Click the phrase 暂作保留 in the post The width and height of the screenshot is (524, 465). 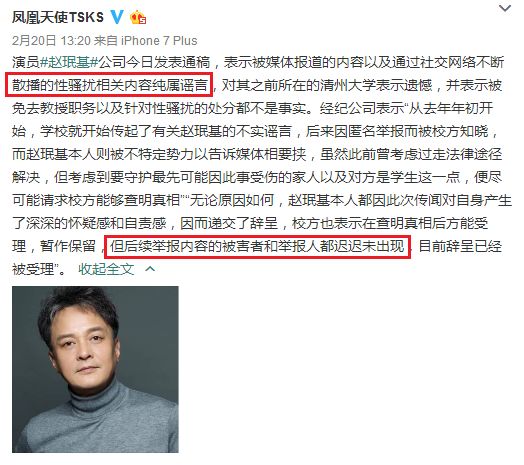[x=68, y=246]
